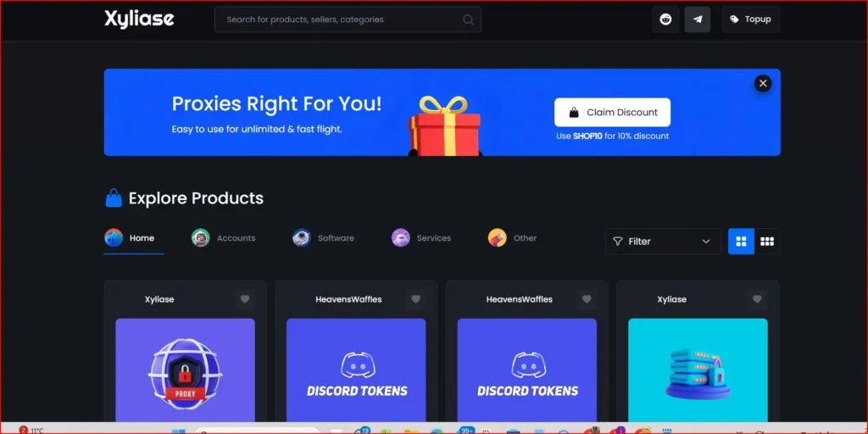Click the Claim Discount button
Viewport: 868px width, 434px height.
click(x=612, y=113)
